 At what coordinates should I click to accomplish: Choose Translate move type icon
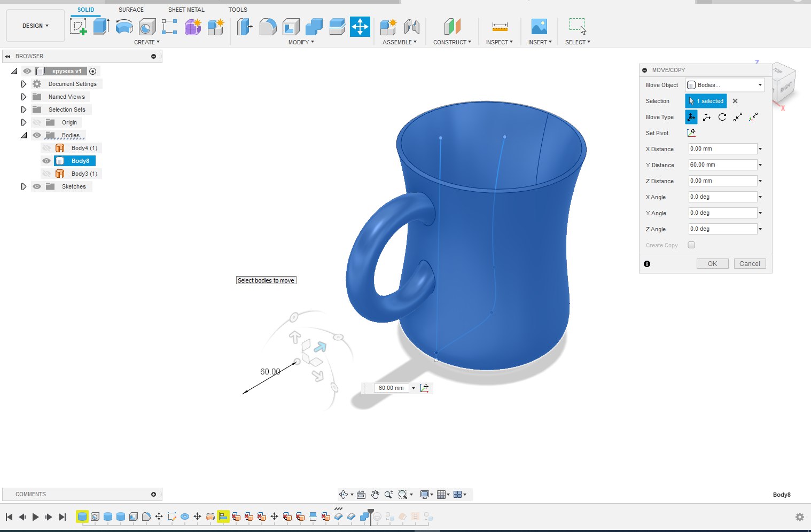[707, 117]
